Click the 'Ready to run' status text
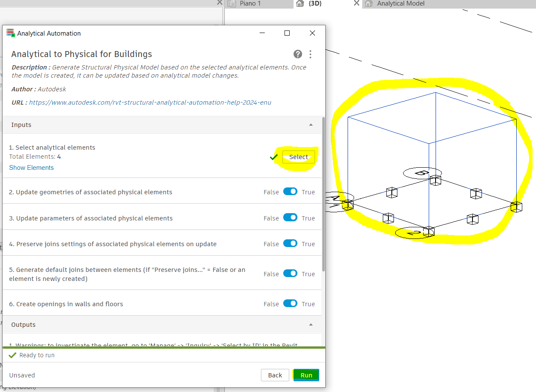536x392 pixels. pyautogui.click(x=37, y=355)
